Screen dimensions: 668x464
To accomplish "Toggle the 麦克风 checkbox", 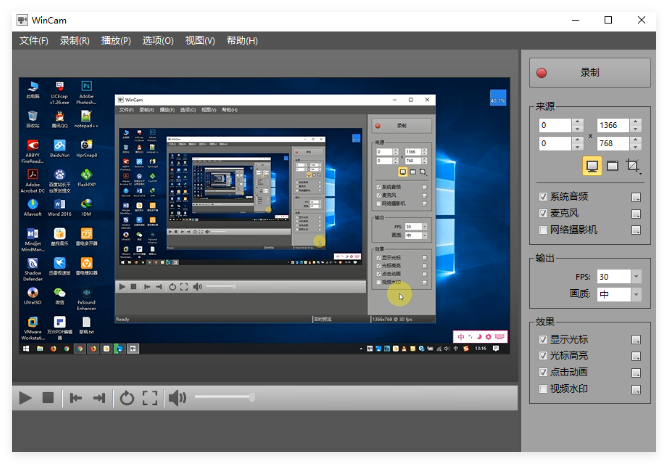I will 543,213.
